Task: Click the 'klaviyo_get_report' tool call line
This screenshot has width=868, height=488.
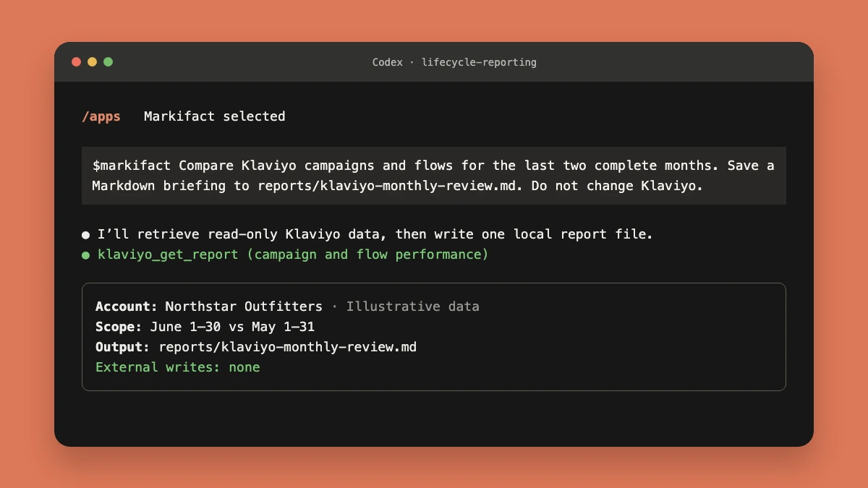Action: [x=293, y=254]
